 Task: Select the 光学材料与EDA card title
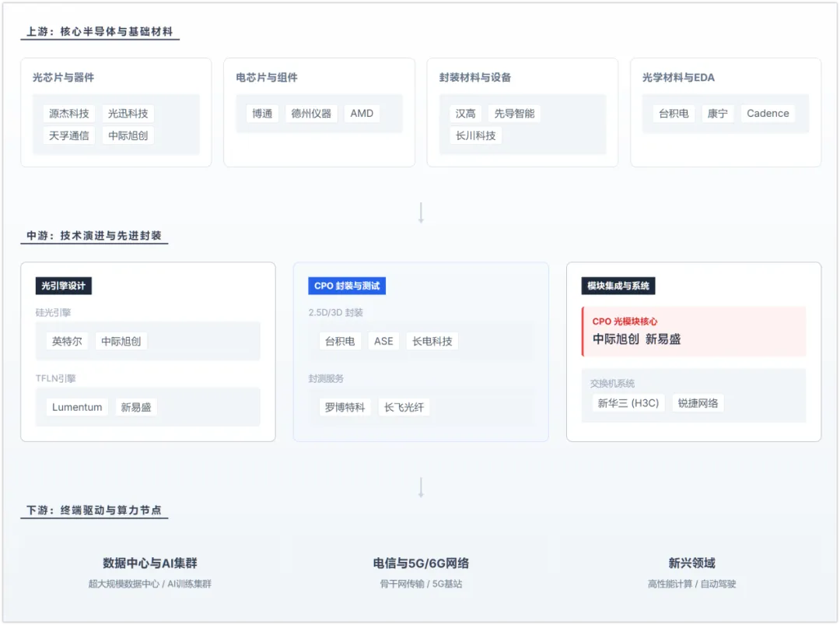[x=679, y=78]
